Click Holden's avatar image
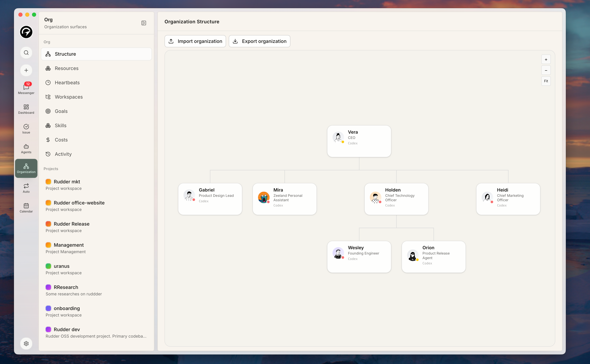The width and height of the screenshot is (590, 364). (375, 197)
